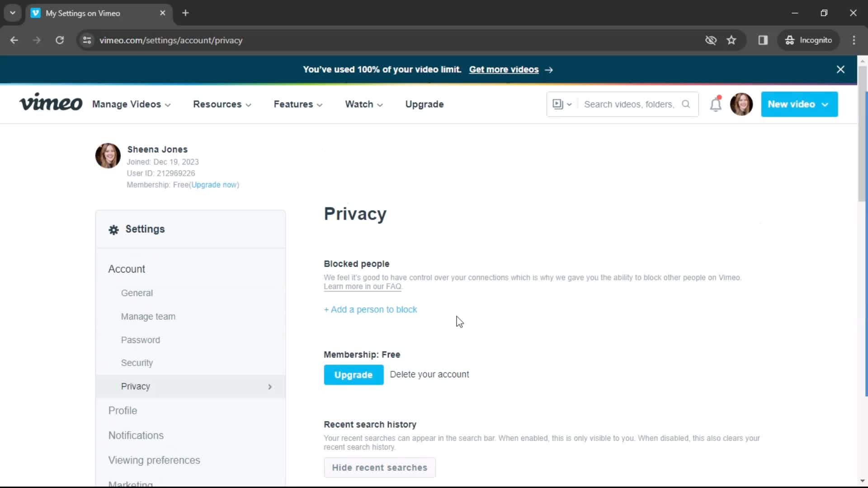Click Delete your account
The height and width of the screenshot is (488, 868).
[x=429, y=374]
